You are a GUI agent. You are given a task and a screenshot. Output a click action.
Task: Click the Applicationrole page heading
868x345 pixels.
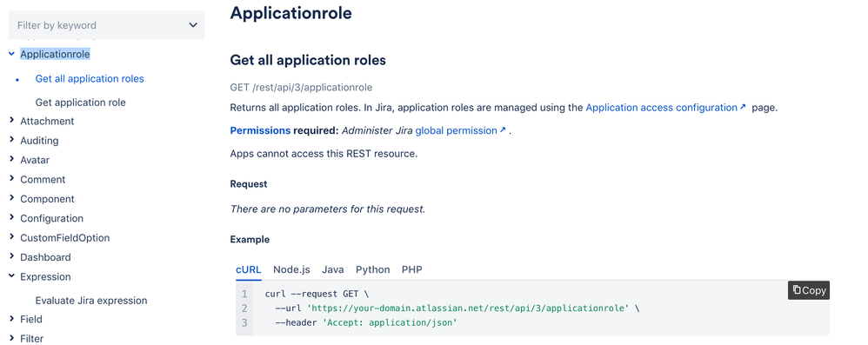pos(290,13)
